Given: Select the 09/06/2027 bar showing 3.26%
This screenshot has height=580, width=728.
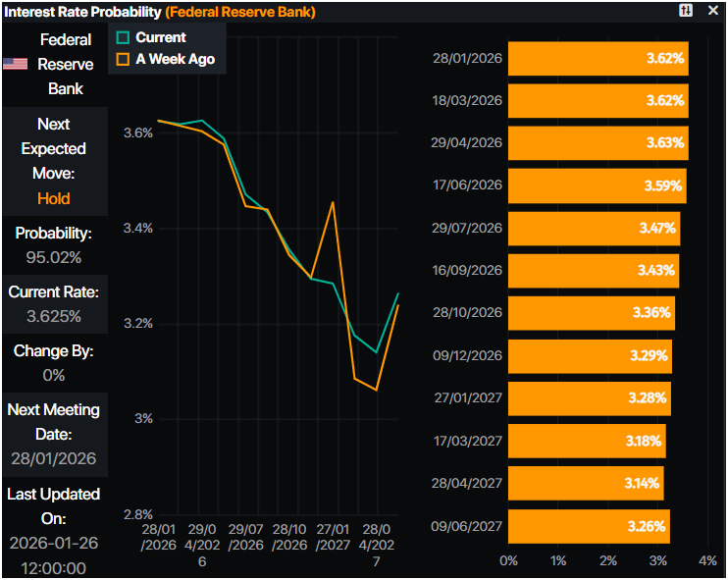Looking at the screenshot, I should [589, 526].
